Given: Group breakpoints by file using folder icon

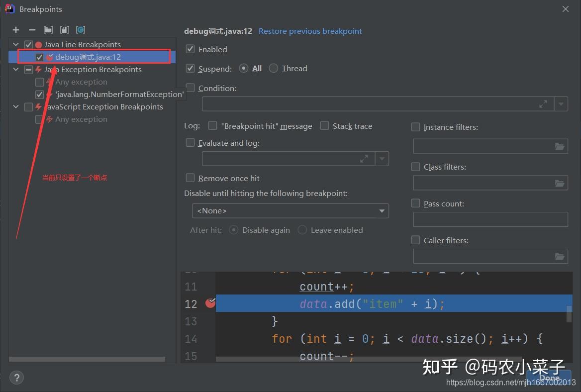Looking at the screenshot, I should (x=48, y=29).
